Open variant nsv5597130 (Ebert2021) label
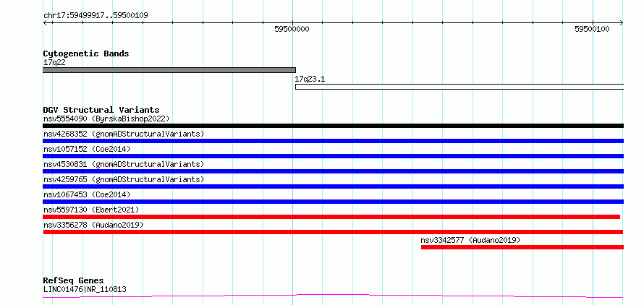 tap(91, 210)
